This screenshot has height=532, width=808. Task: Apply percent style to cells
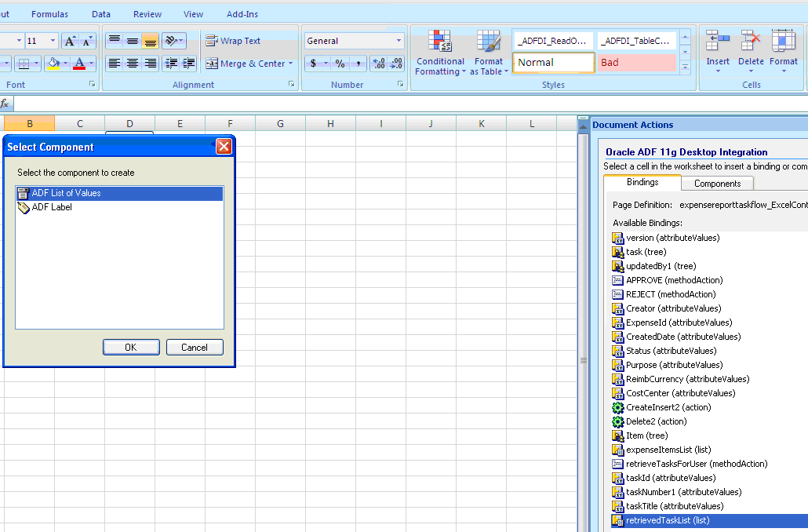tap(340, 64)
